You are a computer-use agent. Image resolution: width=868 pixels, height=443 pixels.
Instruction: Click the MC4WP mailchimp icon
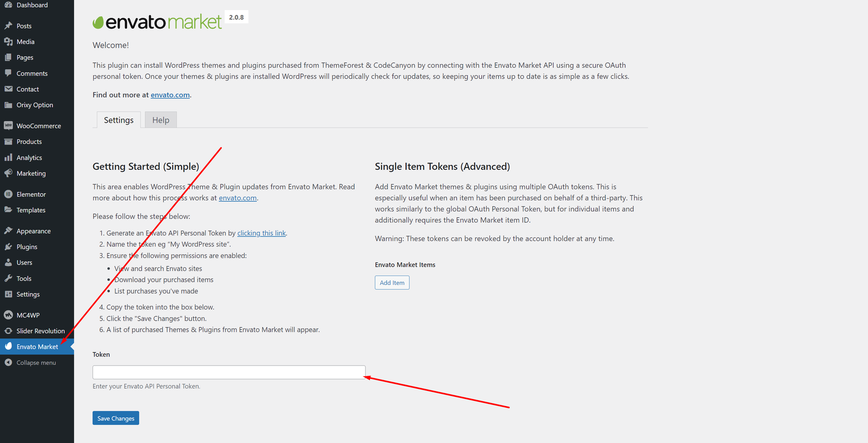pos(8,315)
